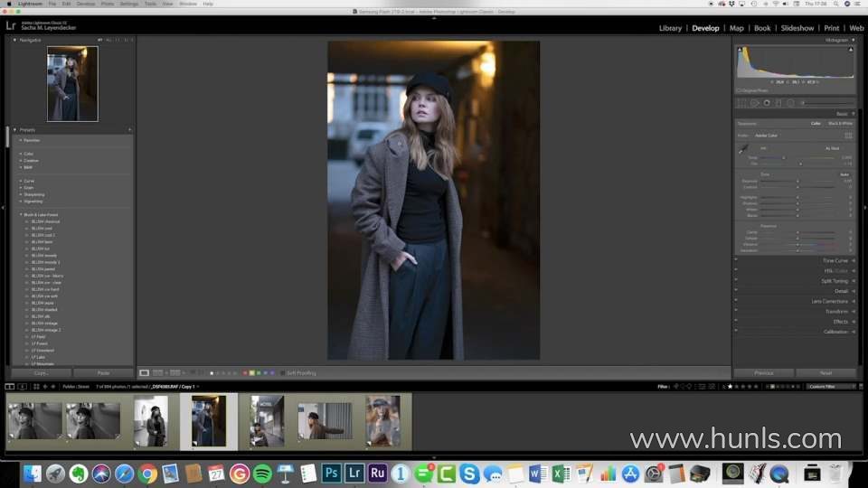Select the last filmstrip thumbnail on right
The width and height of the screenshot is (868, 488).
(383, 421)
